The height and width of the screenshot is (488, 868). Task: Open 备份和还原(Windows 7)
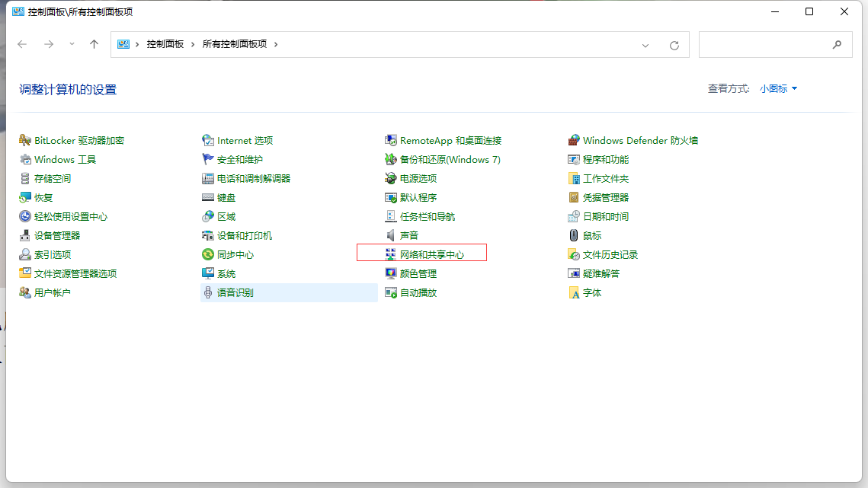click(x=450, y=159)
